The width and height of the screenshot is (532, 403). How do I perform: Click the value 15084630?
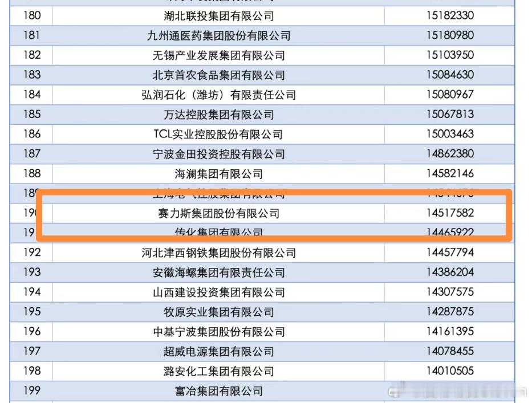click(450, 75)
